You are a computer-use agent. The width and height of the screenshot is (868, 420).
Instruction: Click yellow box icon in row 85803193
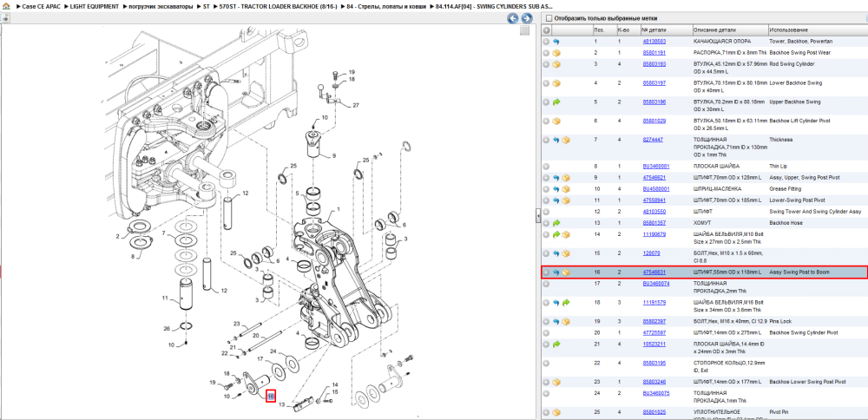(556, 64)
